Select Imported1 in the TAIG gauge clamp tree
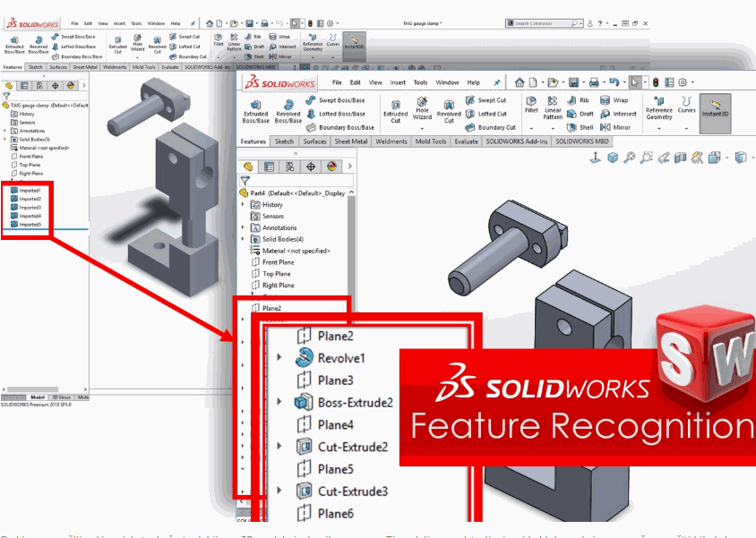 (26, 191)
